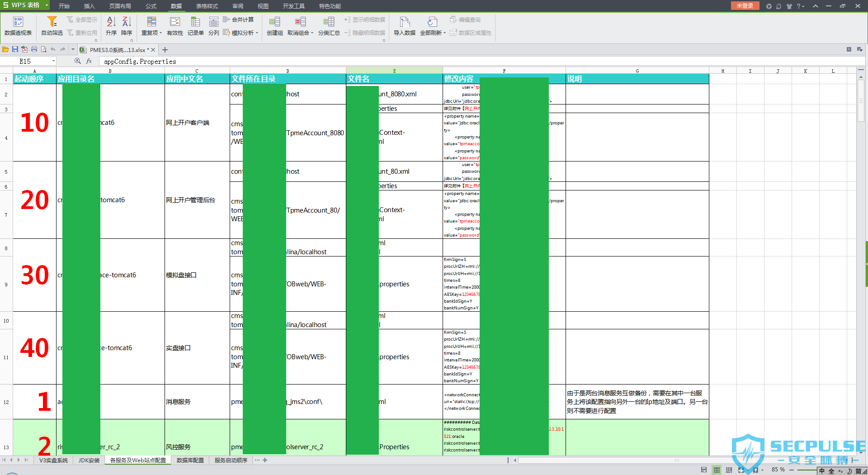Switch to the 数据库配置 sheet tab
The height and width of the screenshot is (475, 868).
190,460
